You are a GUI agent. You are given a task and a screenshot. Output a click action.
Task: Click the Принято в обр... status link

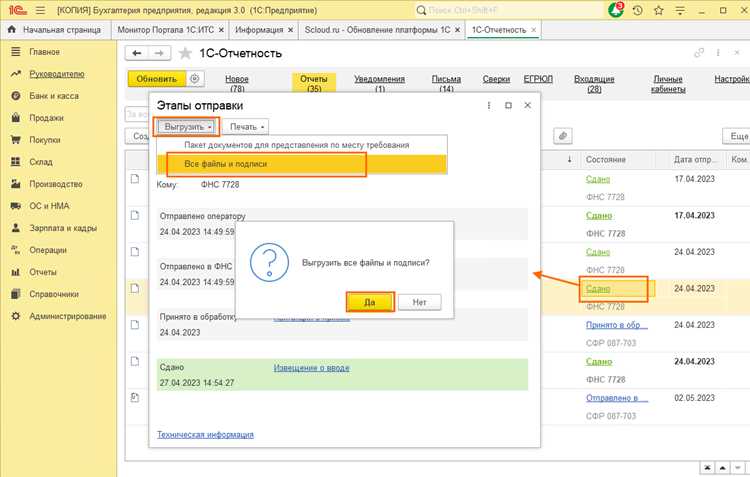click(617, 325)
